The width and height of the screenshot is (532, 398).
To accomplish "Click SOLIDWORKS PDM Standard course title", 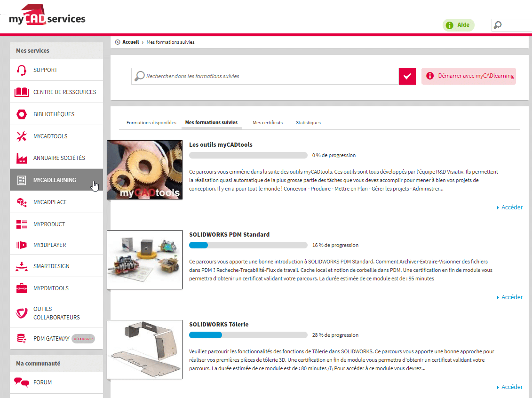I will 230,234.
